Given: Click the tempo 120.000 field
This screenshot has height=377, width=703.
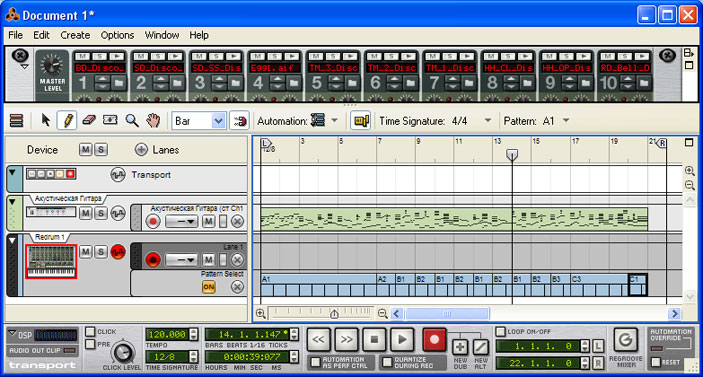Looking at the screenshot, I should [167, 334].
